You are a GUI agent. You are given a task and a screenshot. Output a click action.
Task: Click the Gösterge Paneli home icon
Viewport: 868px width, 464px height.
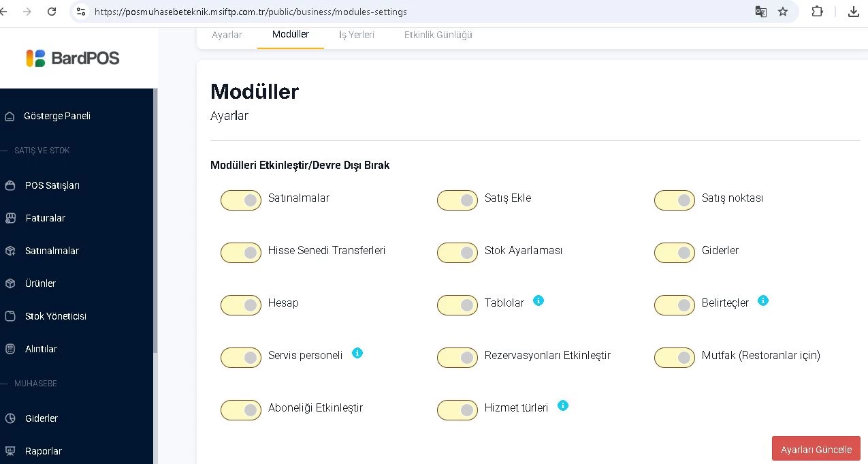click(10, 116)
